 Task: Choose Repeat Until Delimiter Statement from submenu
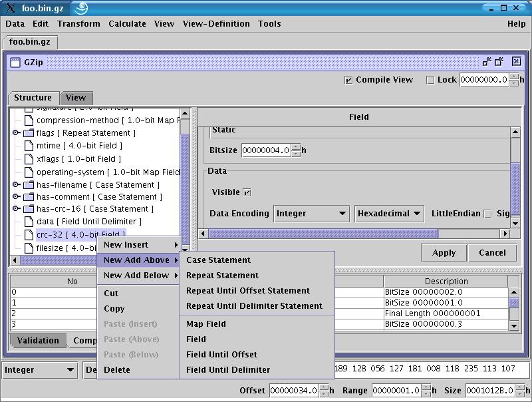coord(254,306)
